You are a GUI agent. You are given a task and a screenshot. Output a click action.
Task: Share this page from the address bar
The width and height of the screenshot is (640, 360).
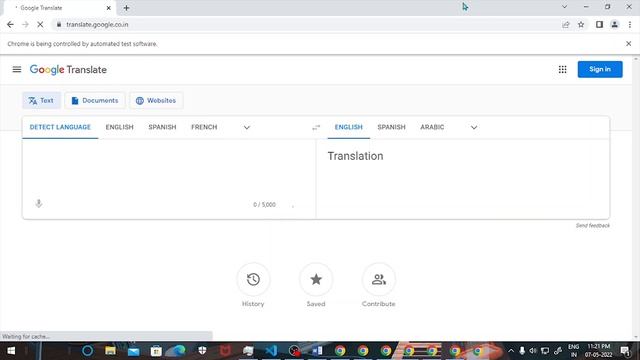pos(566,24)
